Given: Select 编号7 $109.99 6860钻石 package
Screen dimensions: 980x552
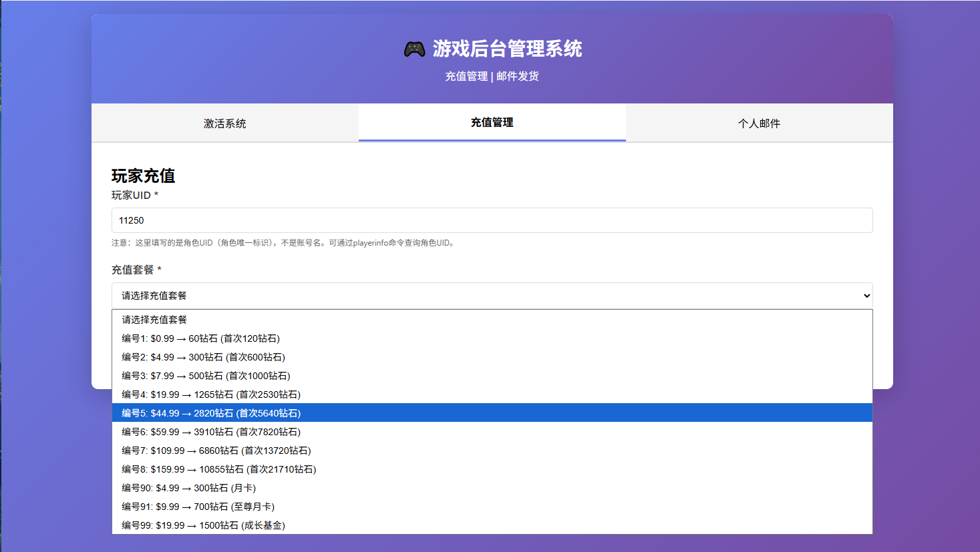Looking at the screenshot, I should point(216,451).
